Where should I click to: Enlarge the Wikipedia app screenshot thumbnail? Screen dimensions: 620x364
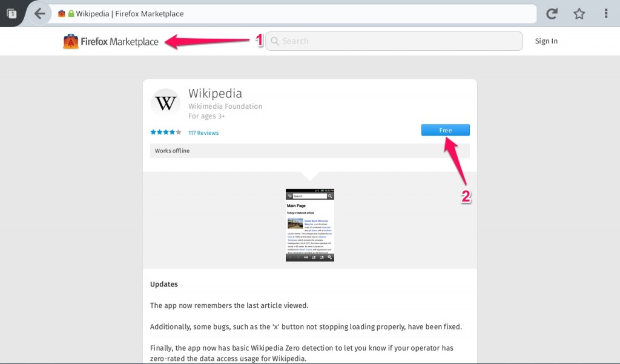point(309,225)
